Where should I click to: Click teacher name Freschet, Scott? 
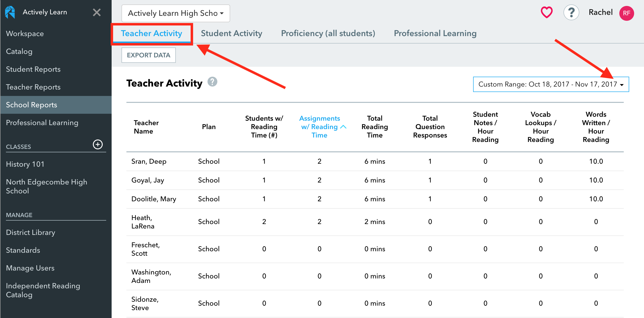coord(145,249)
